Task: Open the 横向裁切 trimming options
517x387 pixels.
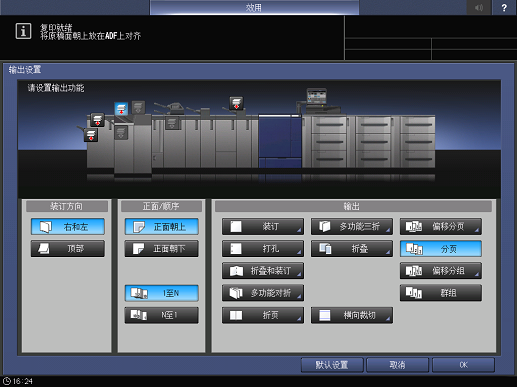Action: [x=352, y=315]
